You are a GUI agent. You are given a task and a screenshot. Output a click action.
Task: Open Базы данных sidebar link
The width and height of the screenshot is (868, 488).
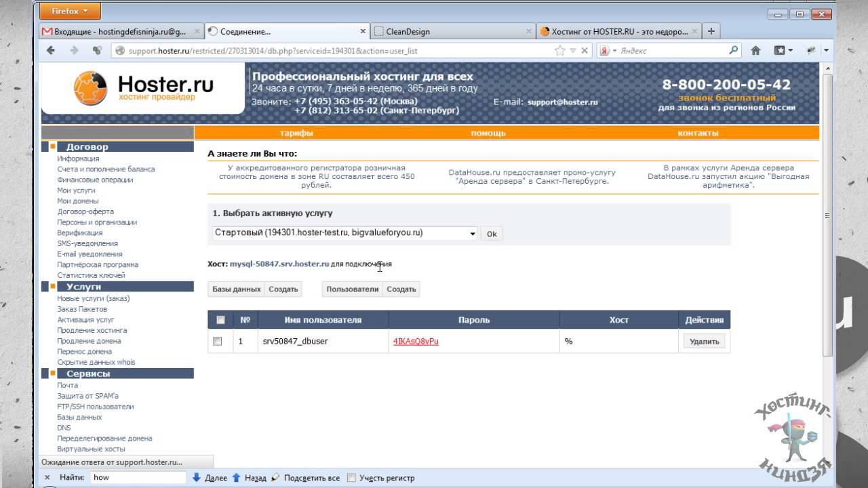79,418
